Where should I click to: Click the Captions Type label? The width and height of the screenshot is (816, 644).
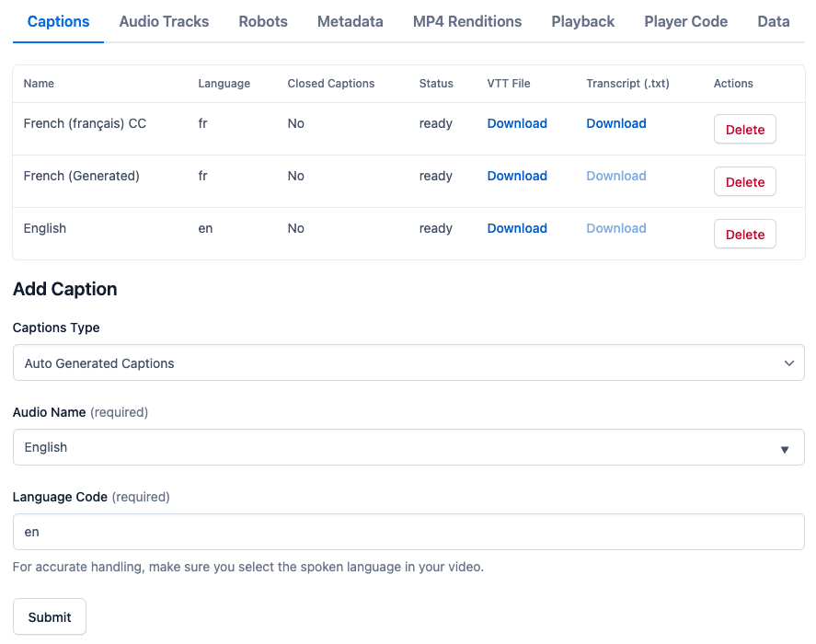[x=56, y=328]
